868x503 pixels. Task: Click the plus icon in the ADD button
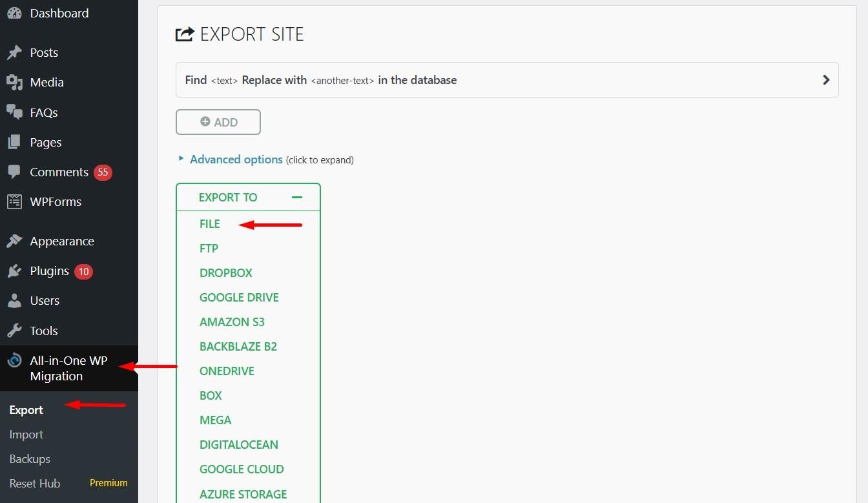tap(205, 121)
